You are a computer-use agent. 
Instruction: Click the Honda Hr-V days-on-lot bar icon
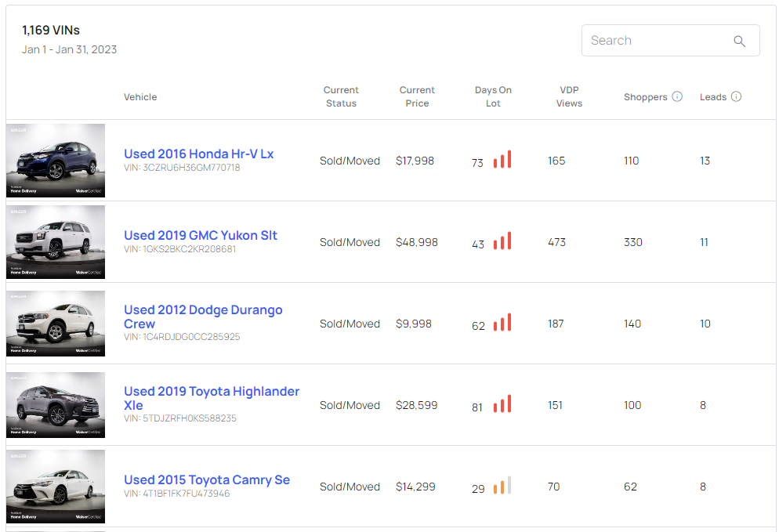coord(502,161)
